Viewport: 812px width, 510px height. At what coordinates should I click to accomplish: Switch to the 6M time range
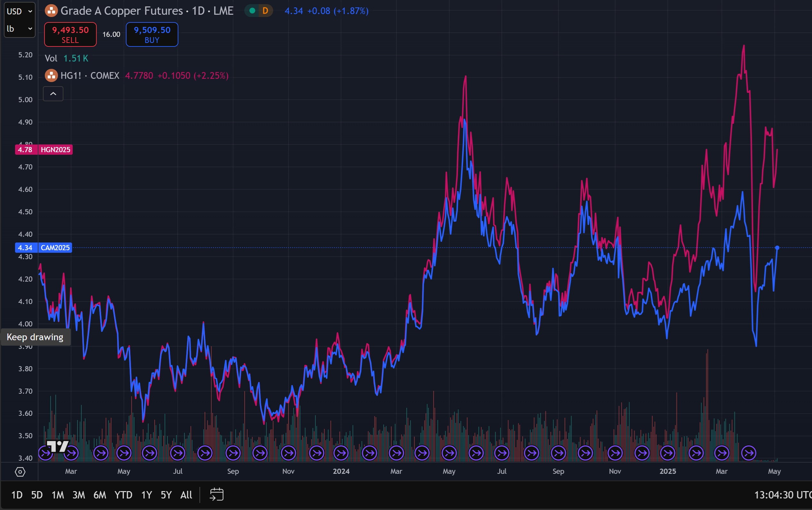(x=100, y=495)
